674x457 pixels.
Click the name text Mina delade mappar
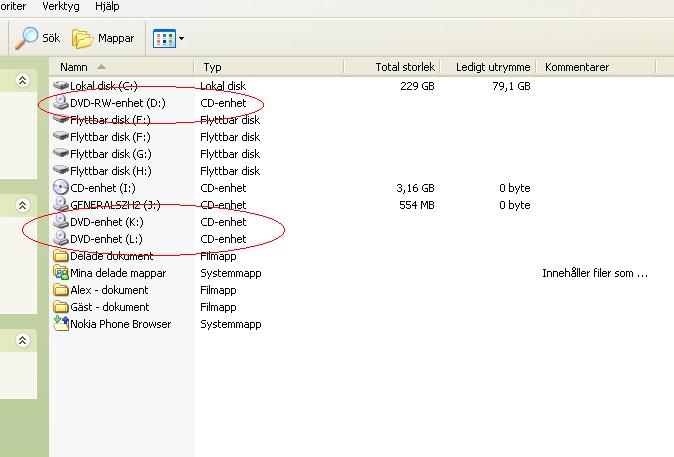[x=118, y=273]
